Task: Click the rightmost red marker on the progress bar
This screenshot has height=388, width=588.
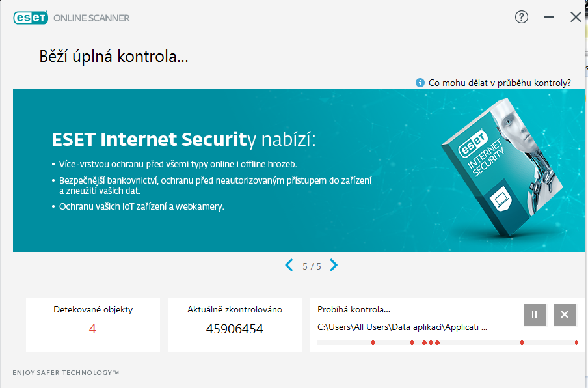Action: 576,342
